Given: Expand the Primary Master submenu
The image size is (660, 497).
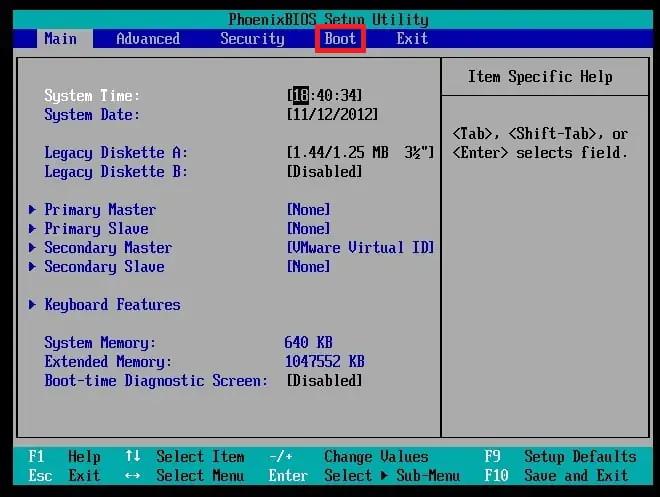Looking at the screenshot, I should coord(100,210).
